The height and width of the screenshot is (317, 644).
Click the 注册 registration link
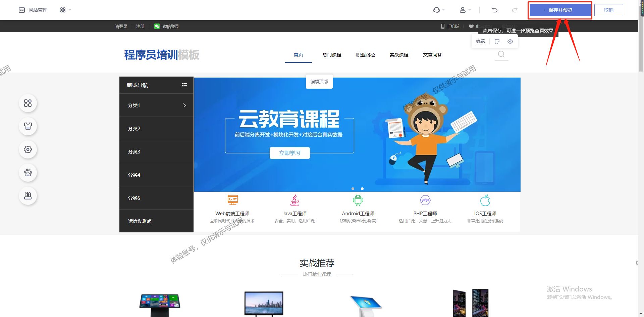(x=140, y=26)
